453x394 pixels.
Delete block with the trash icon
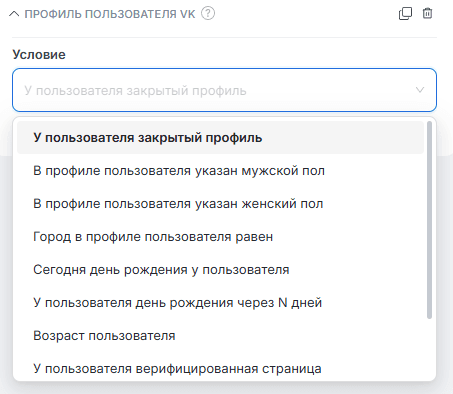[x=427, y=13]
